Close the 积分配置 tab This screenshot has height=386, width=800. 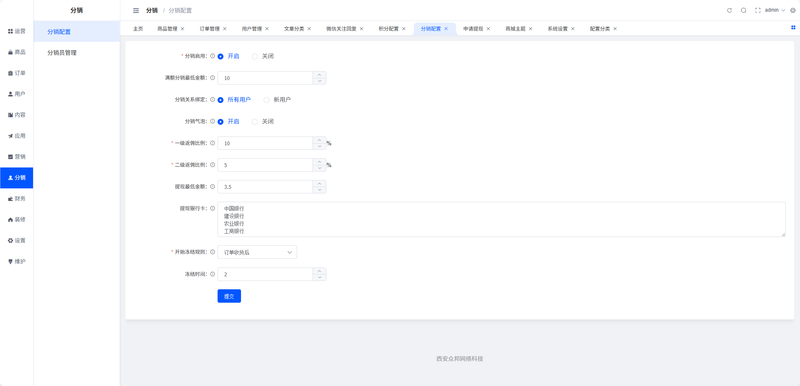(404, 29)
